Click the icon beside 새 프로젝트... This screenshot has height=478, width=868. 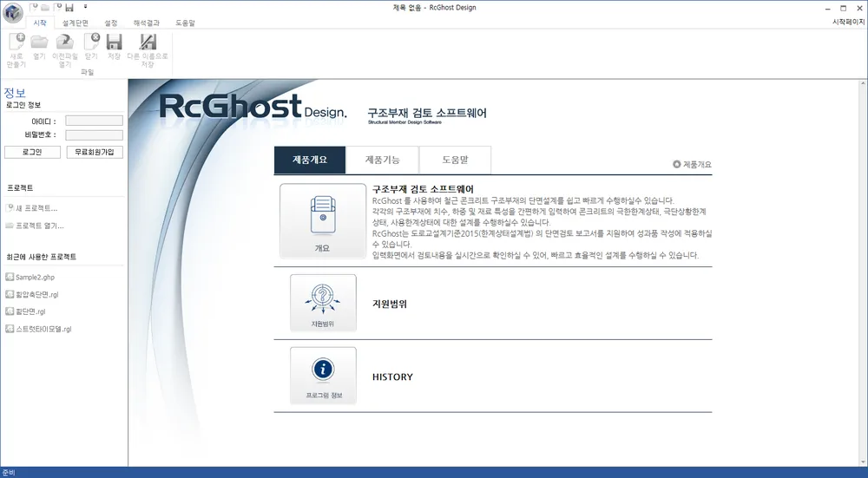[x=10, y=208]
